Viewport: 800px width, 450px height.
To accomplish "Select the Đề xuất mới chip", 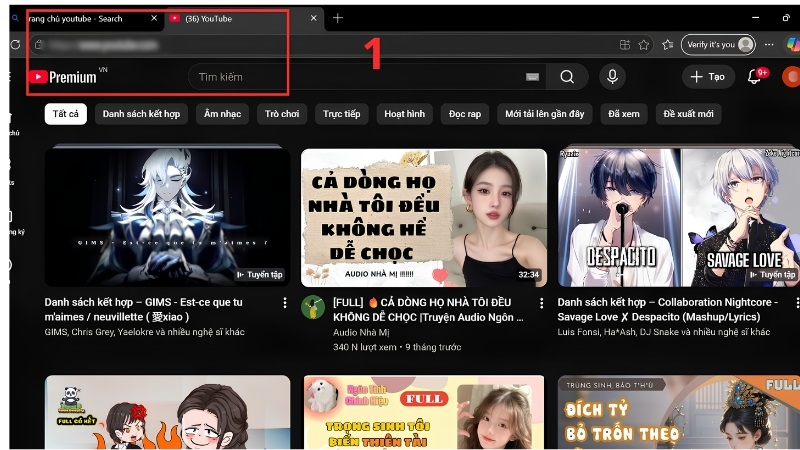I will tap(688, 114).
